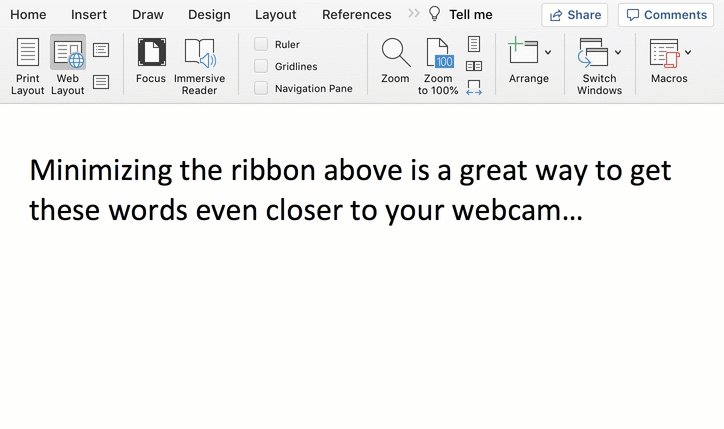Enable the Ruler checkbox
Screen dimensions: 724x429
coord(261,44)
